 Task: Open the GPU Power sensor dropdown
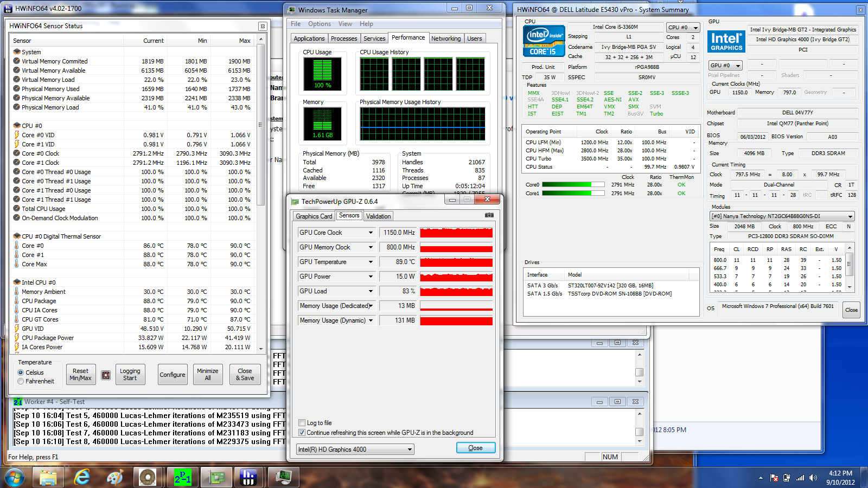coord(371,277)
